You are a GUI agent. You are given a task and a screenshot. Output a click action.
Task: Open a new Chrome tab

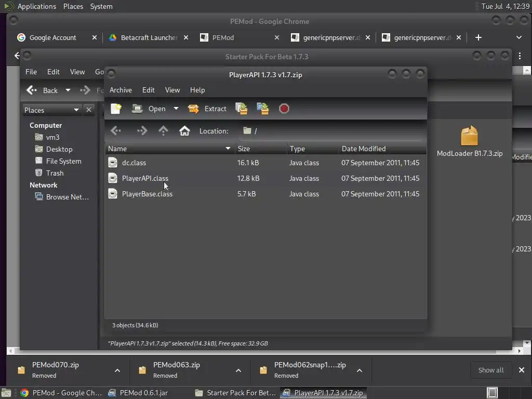478,37
